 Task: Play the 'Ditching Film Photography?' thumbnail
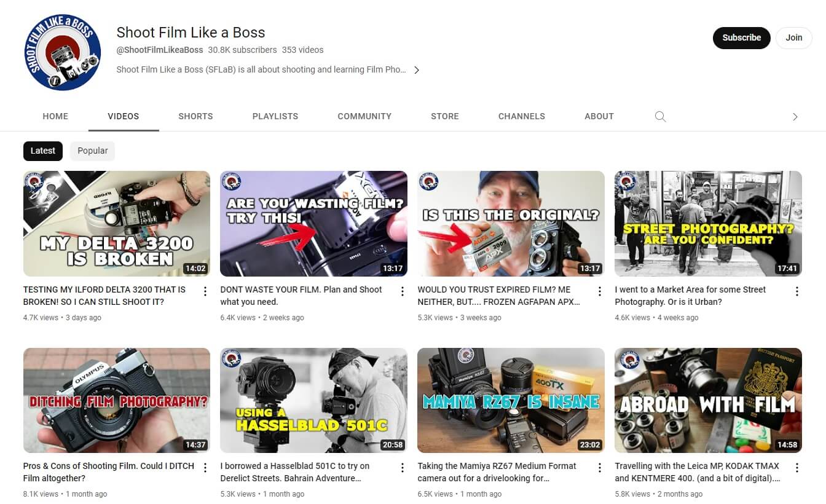tap(117, 401)
